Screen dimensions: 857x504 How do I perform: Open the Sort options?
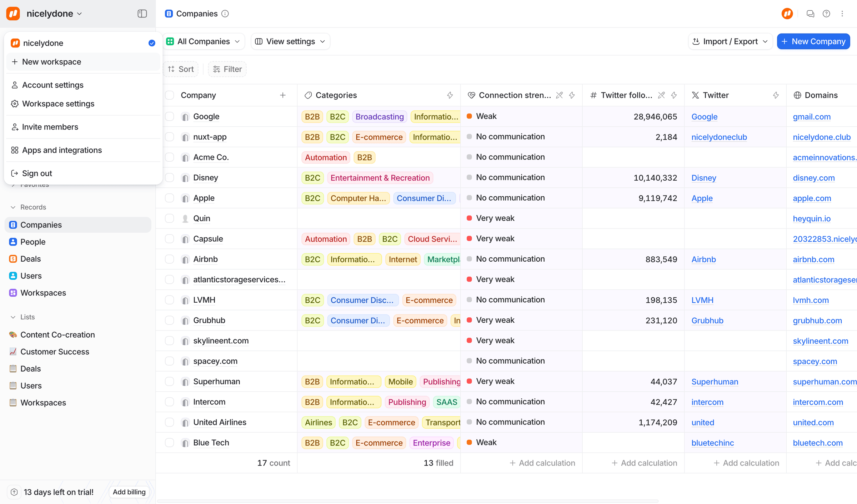181,69
